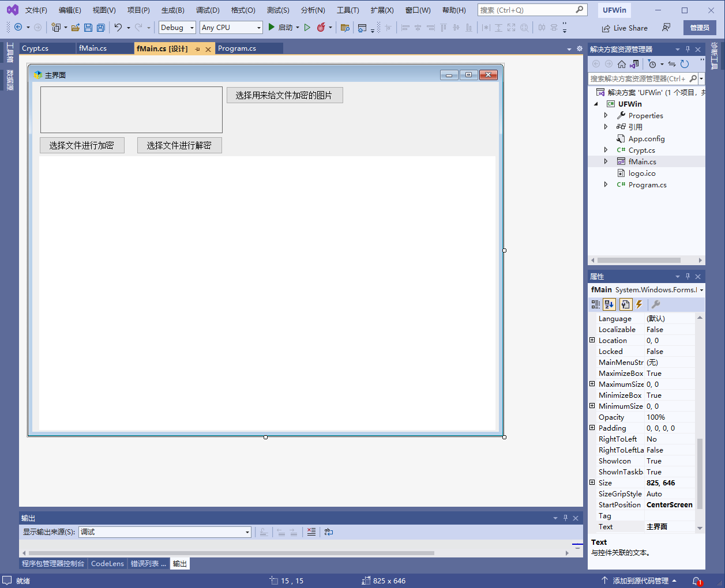The height and width of the screenshot is (588, 725).
Task: Click the Visual Studio search box
Action: point(532,10)
